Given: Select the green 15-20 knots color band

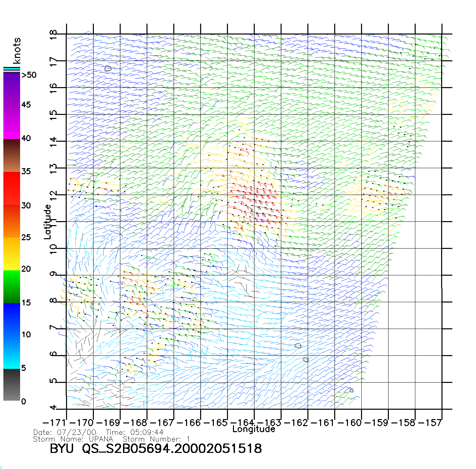Looking at the screenshot, I should (x=12, y=286).
